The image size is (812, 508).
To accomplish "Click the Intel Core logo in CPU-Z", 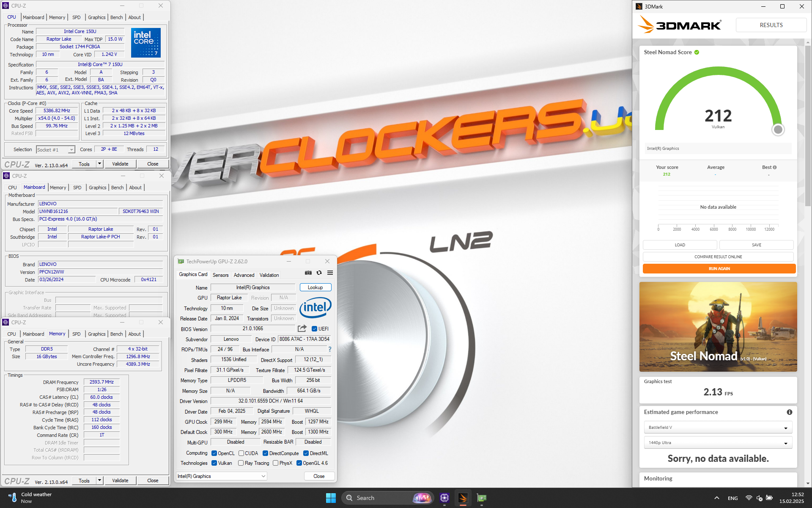I will click(x=146, y=43).
